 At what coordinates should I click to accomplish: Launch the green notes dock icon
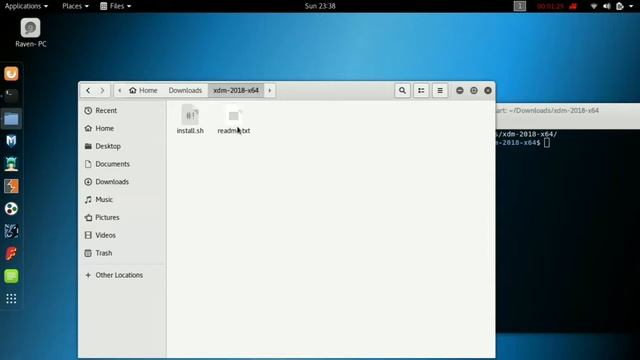pos(11,276)
